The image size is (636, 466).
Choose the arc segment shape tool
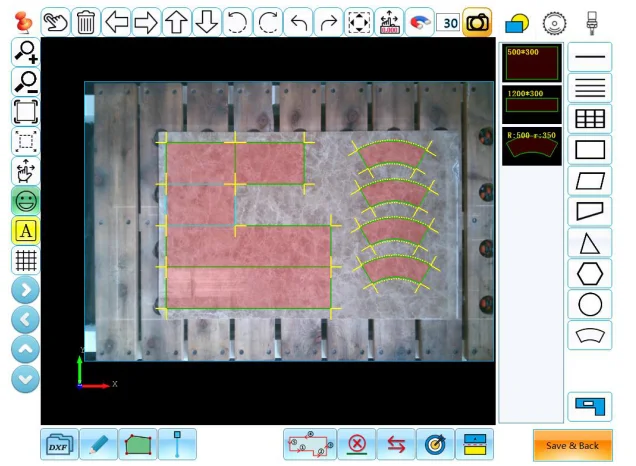click(x=589, y=335)
